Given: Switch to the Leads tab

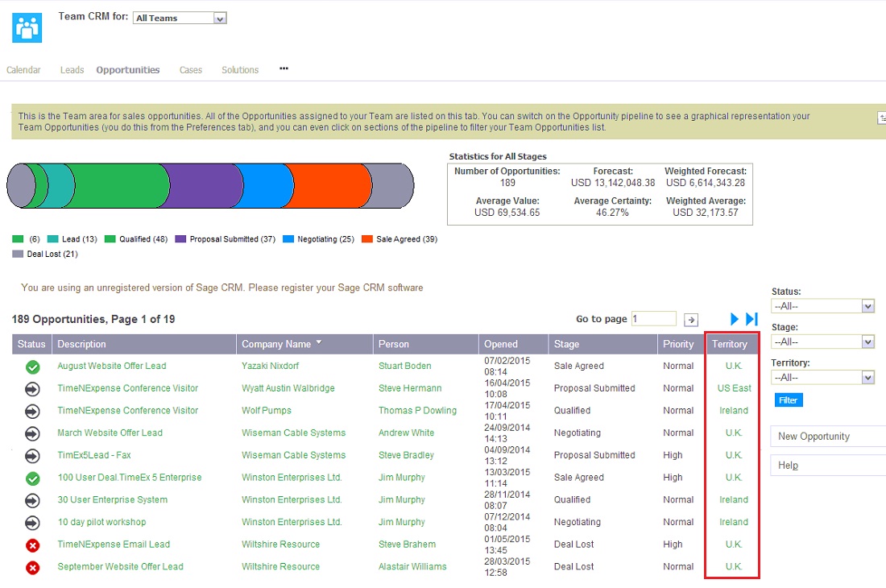Looking at the screenshot, I should (x=72, y=70).
